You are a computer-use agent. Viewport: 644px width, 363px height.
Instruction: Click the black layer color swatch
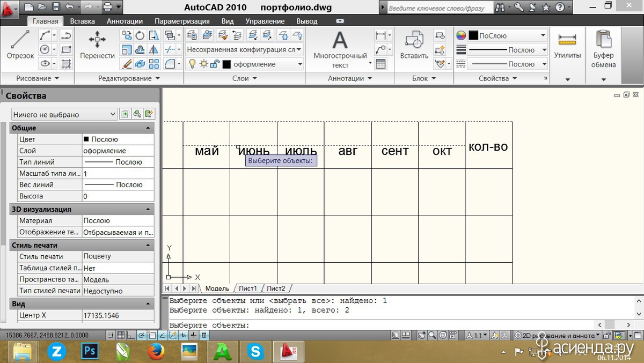click(x=226, y=64)
